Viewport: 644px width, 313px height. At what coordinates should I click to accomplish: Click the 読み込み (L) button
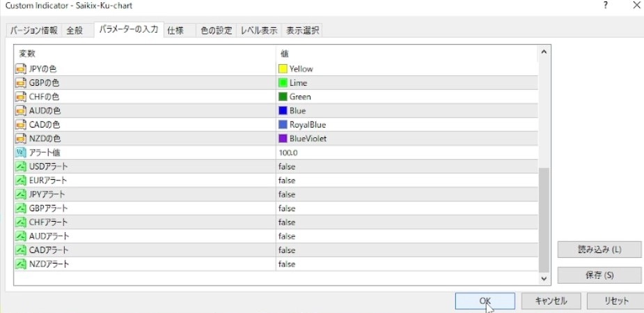pos(599,250)
